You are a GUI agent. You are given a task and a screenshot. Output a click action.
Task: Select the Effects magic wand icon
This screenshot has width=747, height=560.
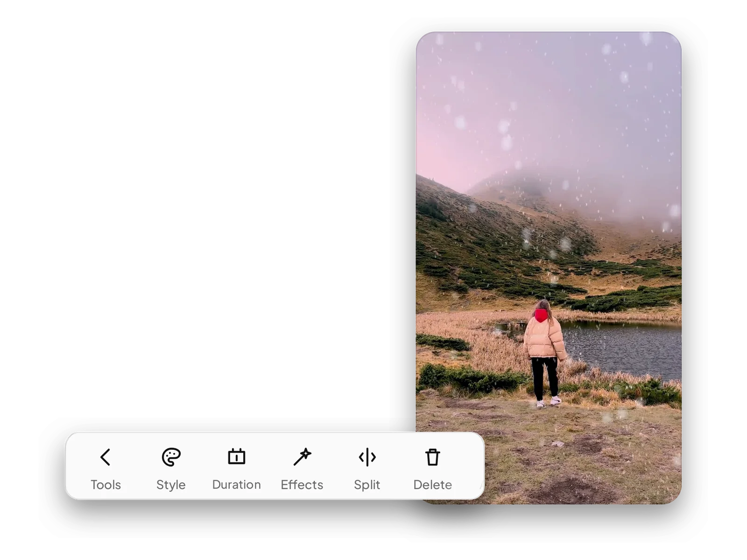302,457
